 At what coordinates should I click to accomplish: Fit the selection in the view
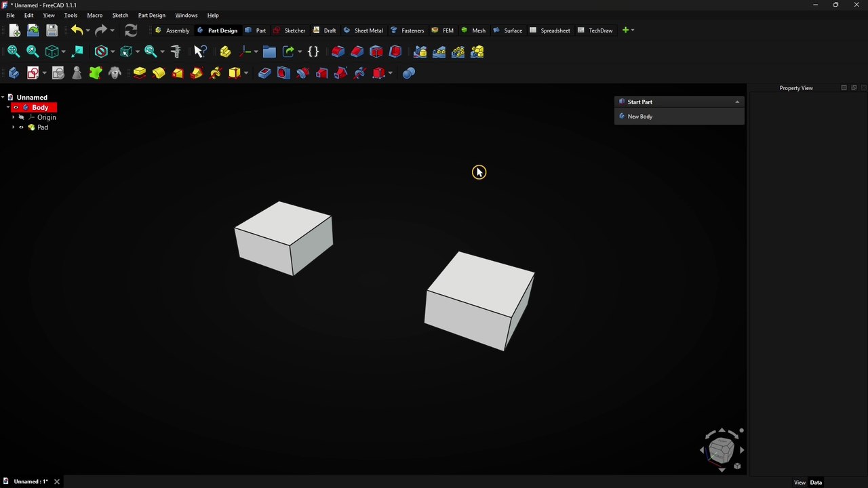[x=32, y=52]
